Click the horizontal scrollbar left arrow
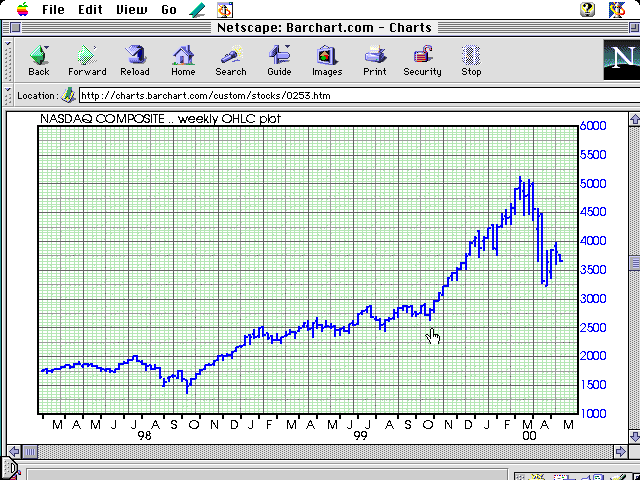The height and width of the screenshot is (480, 640). [x=14, y=451]
